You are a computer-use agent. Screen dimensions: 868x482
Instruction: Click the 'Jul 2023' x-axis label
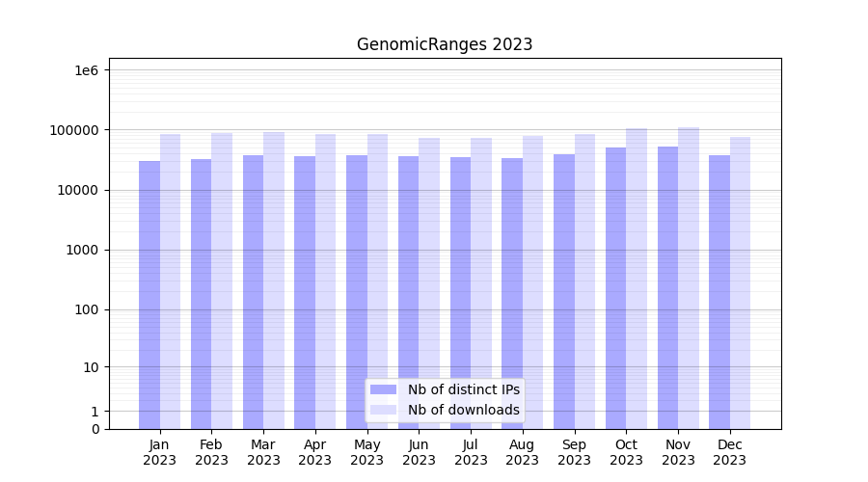pyautogui.click(x=471, y=452)
